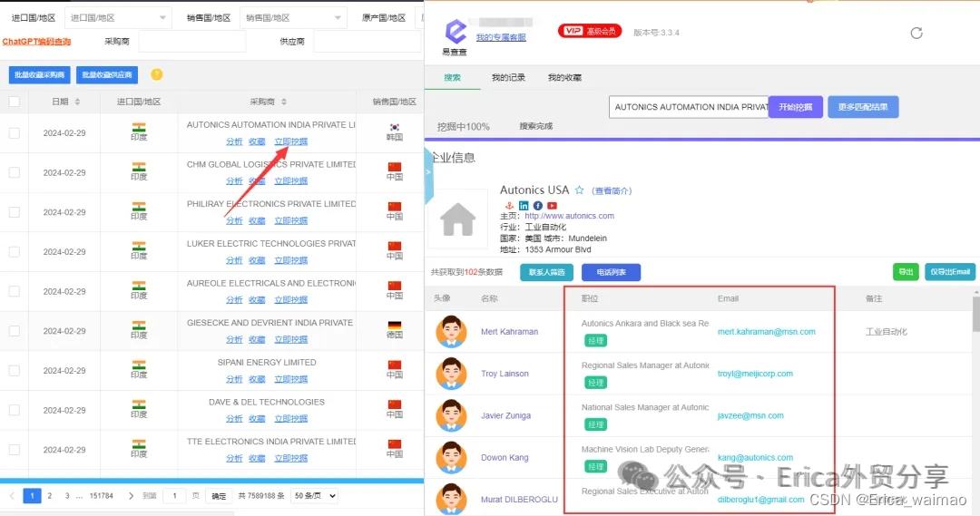Screen dimensions: 980x516
Task: Check the AUTONICS AUTOMATION INDIA row checkbox
Action: (15, 133)
